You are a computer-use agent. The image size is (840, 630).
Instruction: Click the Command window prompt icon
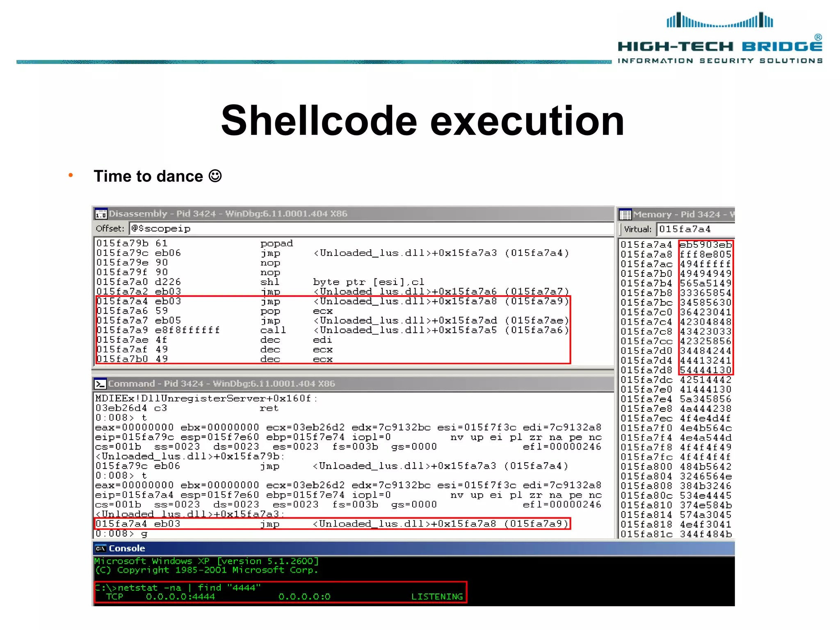pyautogui.click(x=100, y=383)
